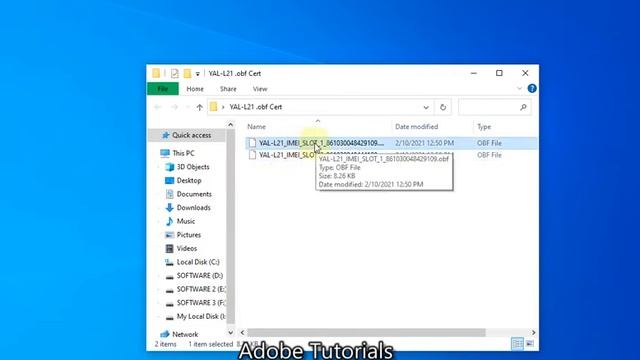The width and height of the screenshot is (640, 360).
Task: Go up one folder level
Action: point(199,107)
